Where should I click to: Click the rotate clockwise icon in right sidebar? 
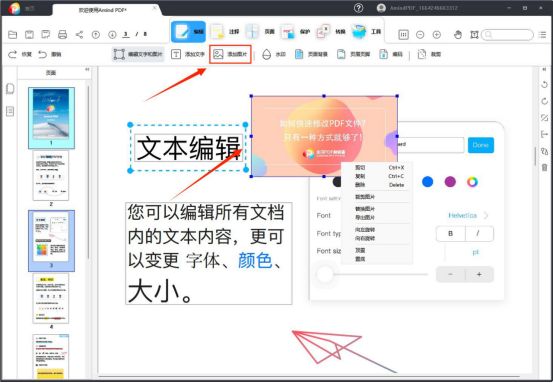pyautogui.click(x=544, y=102)
